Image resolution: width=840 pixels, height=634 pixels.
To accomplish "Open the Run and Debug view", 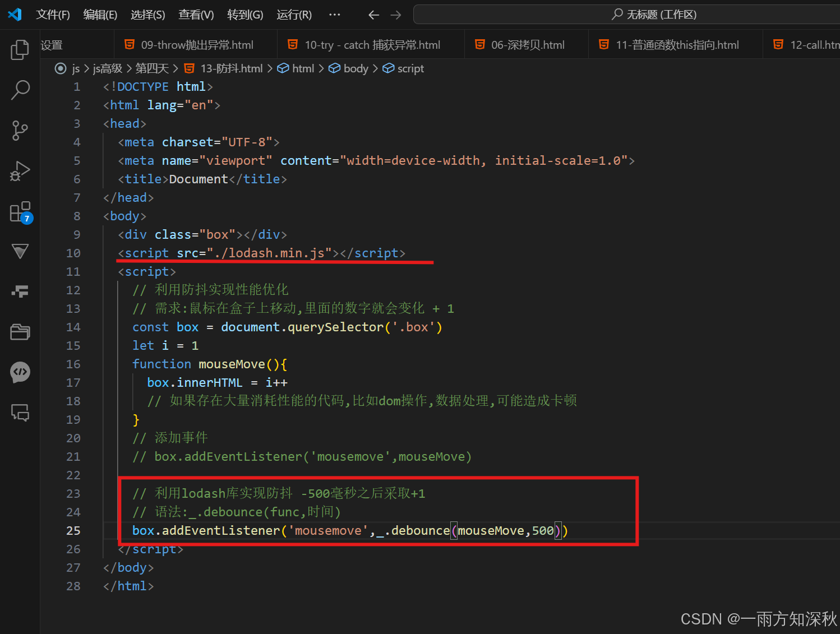I will (20, 171).
